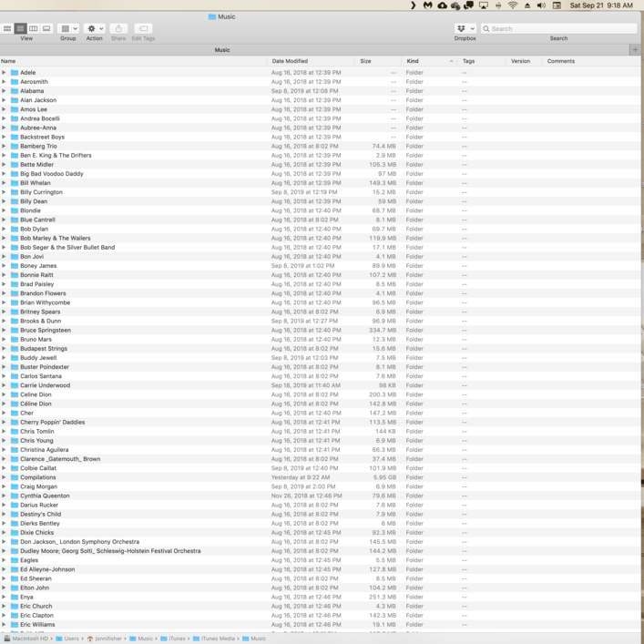Open the Action gear menu

click(95, 28)
